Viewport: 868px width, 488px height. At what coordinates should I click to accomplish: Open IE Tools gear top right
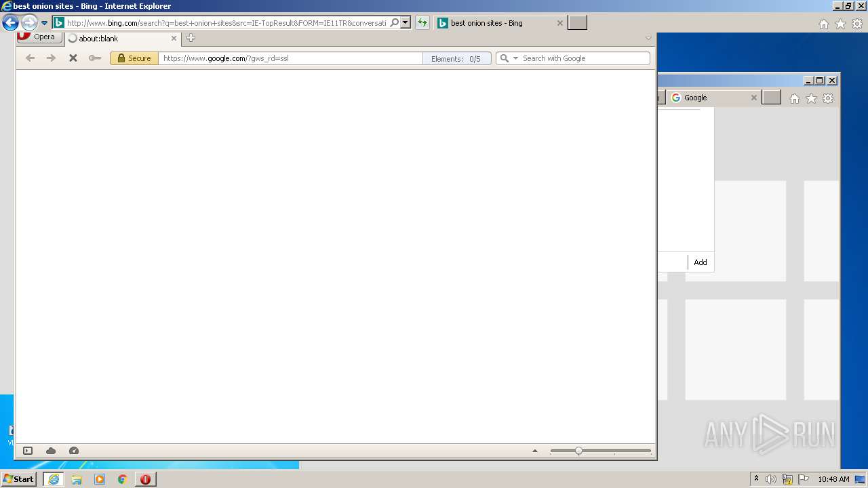click(857, 24)
